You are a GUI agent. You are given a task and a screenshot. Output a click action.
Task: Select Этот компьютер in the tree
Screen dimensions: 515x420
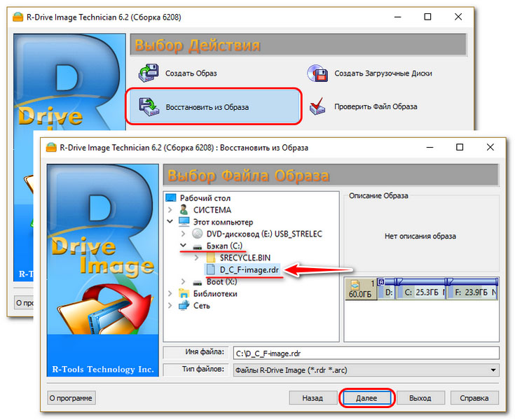223,222
